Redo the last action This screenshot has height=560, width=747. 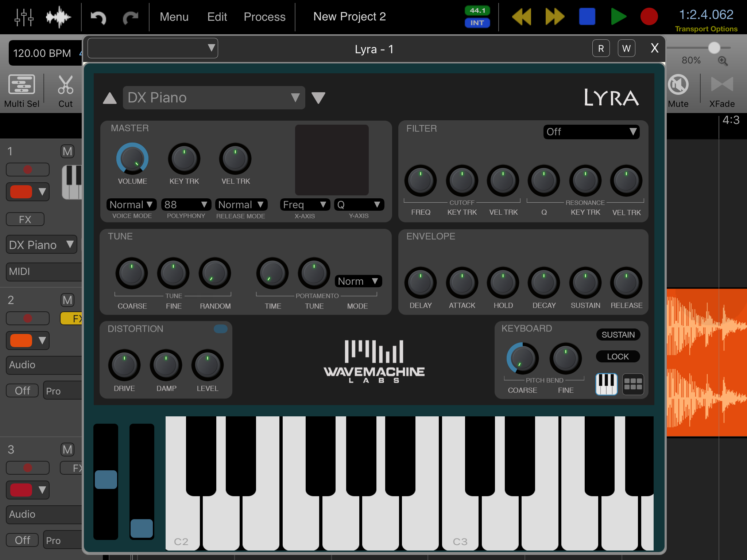[x=130, y=17]
